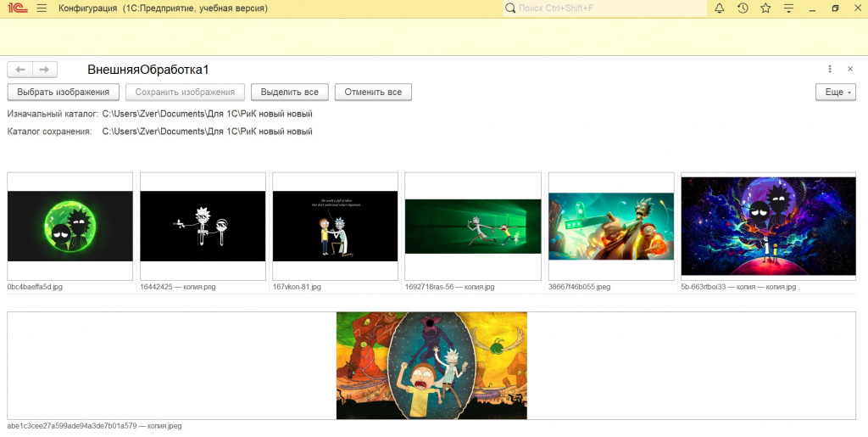Screen dimensions: 868x437
Task: Click the Конфигурация application title text
Action: 163,8
